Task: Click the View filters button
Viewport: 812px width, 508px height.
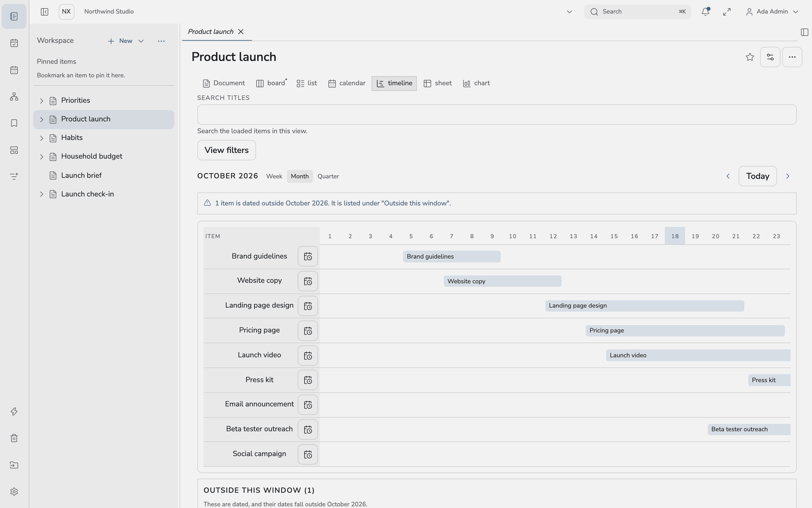Action: click(x=226, y=150)
